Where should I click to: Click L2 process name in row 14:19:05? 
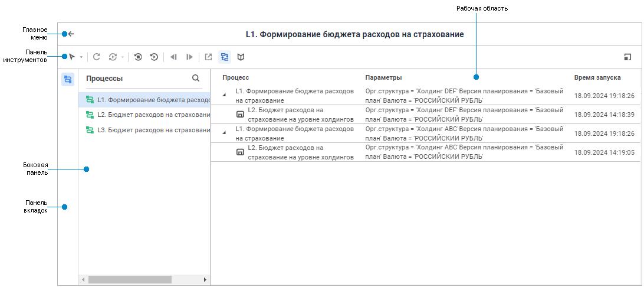[301, 152]
